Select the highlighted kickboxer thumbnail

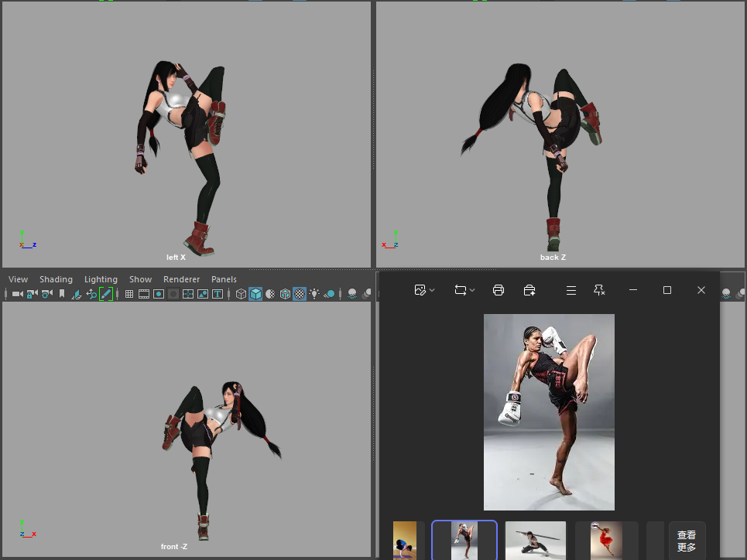click(x=464, y=541)
